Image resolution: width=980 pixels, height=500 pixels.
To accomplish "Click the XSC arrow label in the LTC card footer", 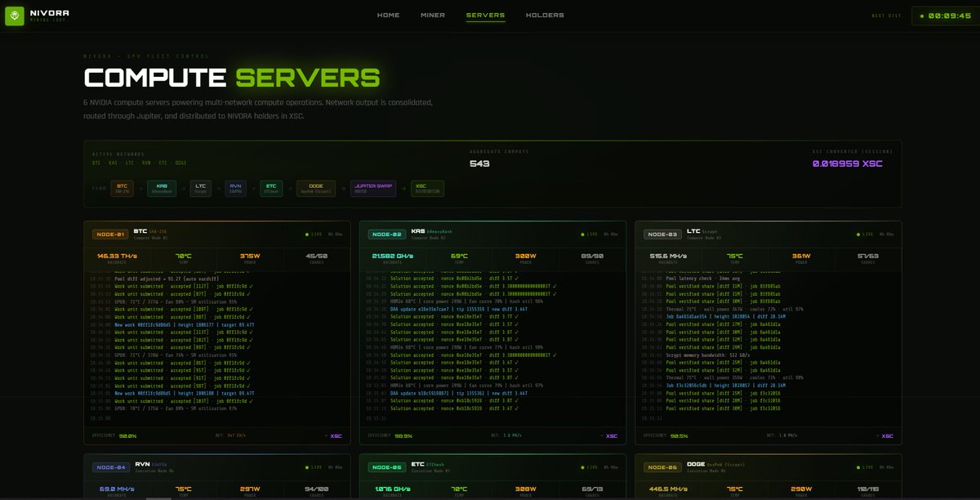I will (885, 435).
